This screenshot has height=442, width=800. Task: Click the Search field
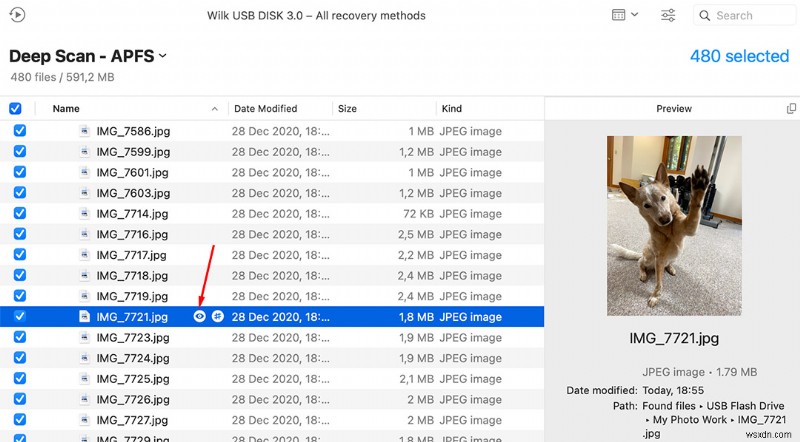click(x=745, y=15)
